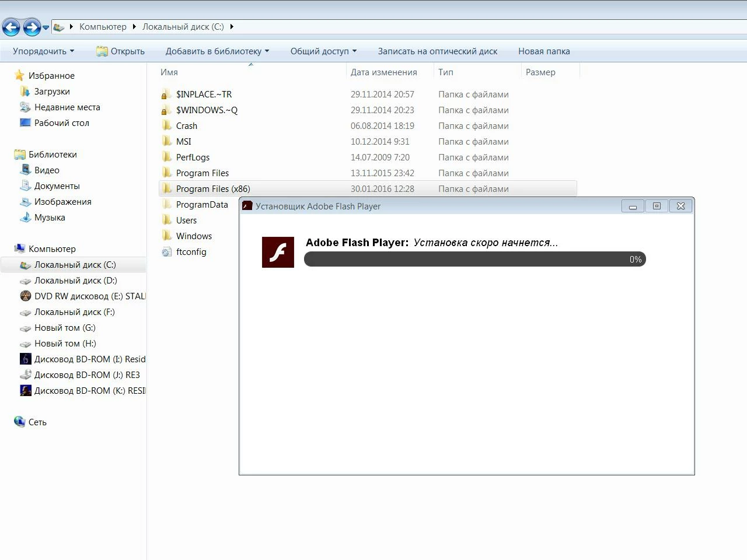Open the Документы library
The width and height of the screenshot is (747, 560).
57,186
